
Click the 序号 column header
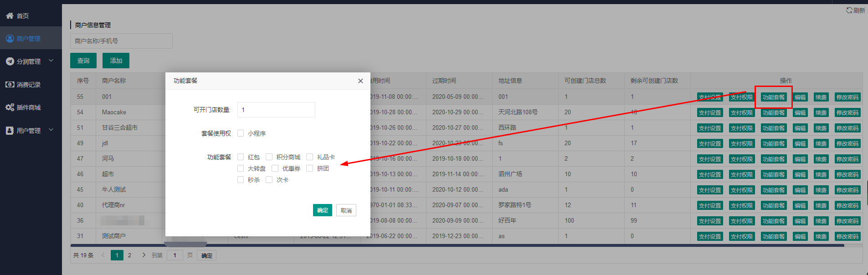click(x=83, y=81)
